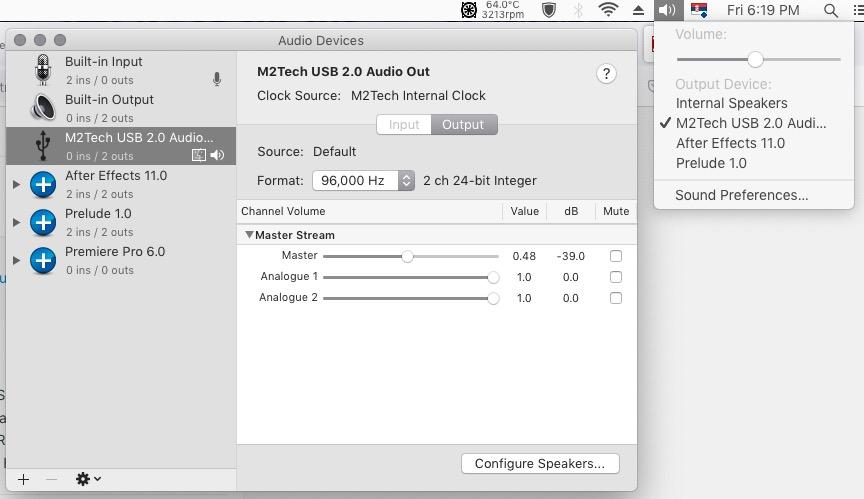Screen dimensions: 864x499
Task: Click the Mute column header
Action: pos(616,211)
